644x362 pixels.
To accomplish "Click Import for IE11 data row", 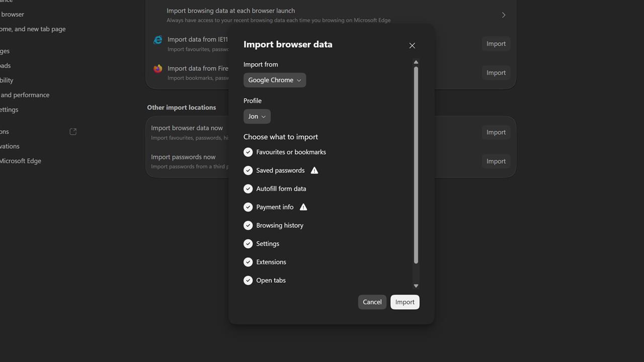I will click(496, 44).
